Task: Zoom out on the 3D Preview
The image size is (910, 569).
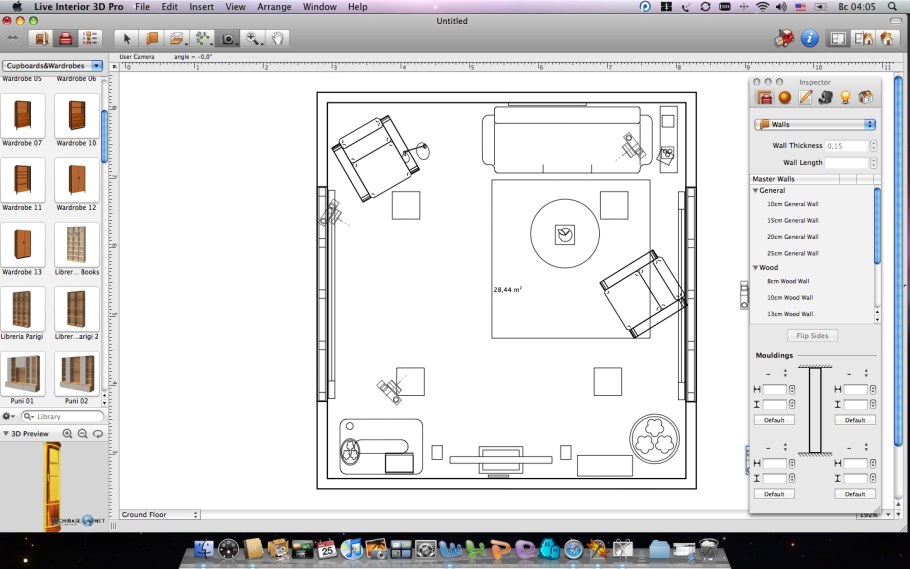Action: [x=83, y=434]
